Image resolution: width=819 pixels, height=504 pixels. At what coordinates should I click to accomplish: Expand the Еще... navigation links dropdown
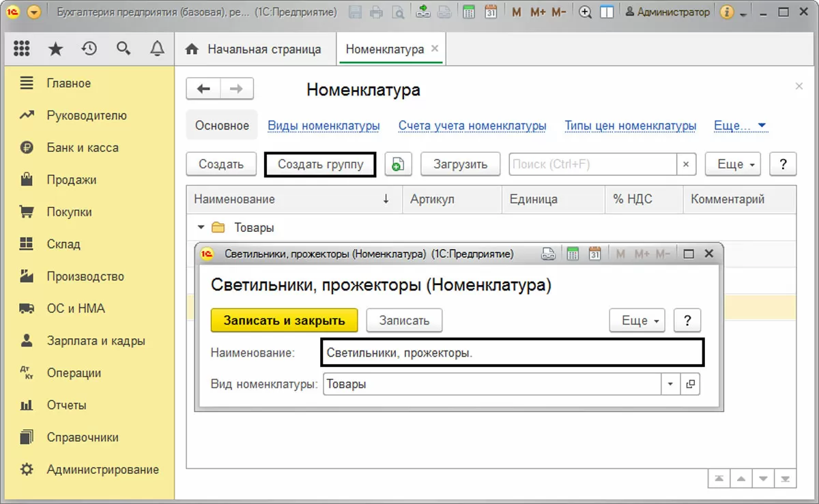(x=741, y=126)
